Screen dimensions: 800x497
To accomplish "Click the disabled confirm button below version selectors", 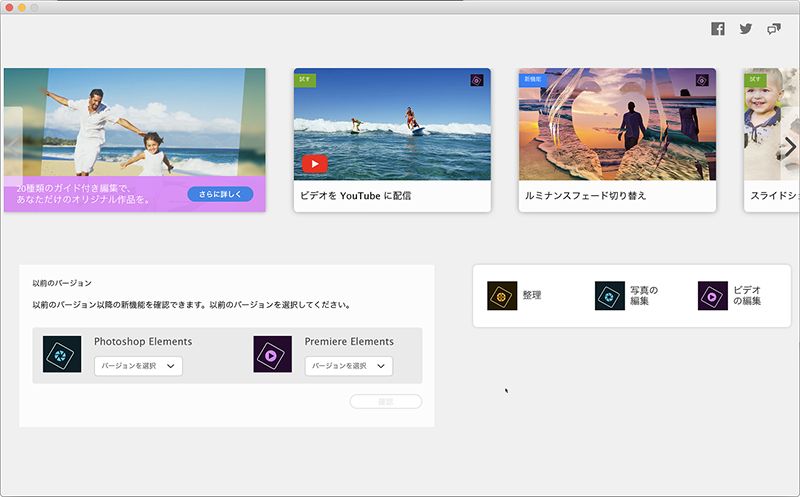I will [386, 402].
